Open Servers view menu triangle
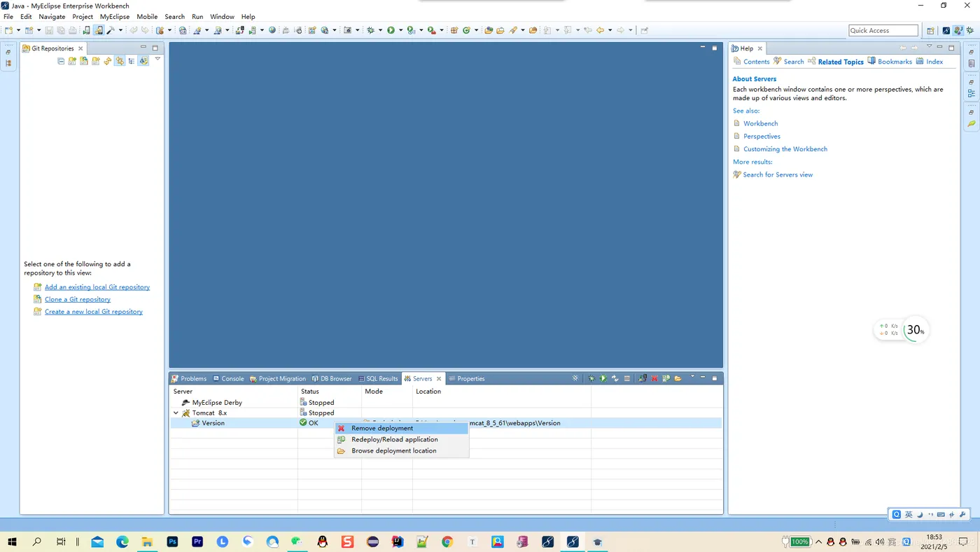Screen dimensions: 980x552 (x=693, y=376)
